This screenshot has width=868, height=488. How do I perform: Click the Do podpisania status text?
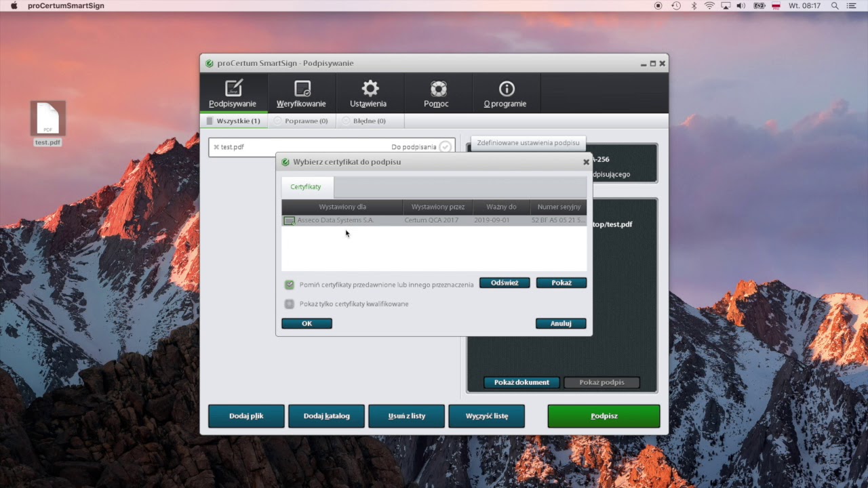click(x=414, y=147)
